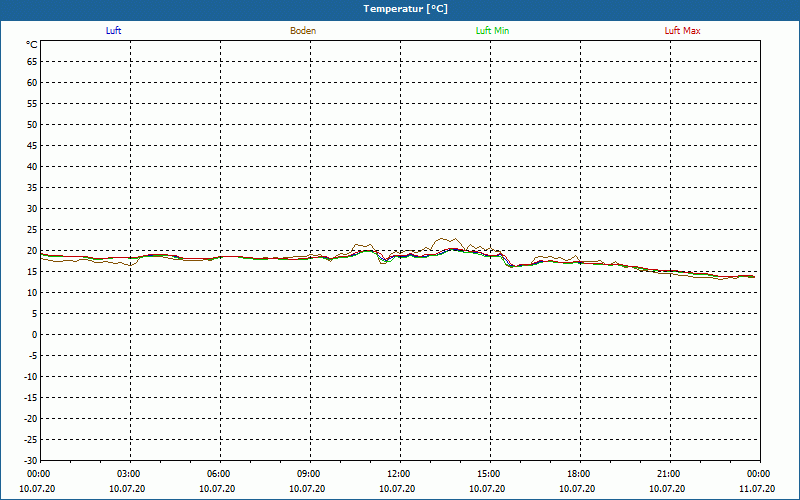Click the 35 y-axis label
This screenshot has height=500, width=800.
(32, 188)
